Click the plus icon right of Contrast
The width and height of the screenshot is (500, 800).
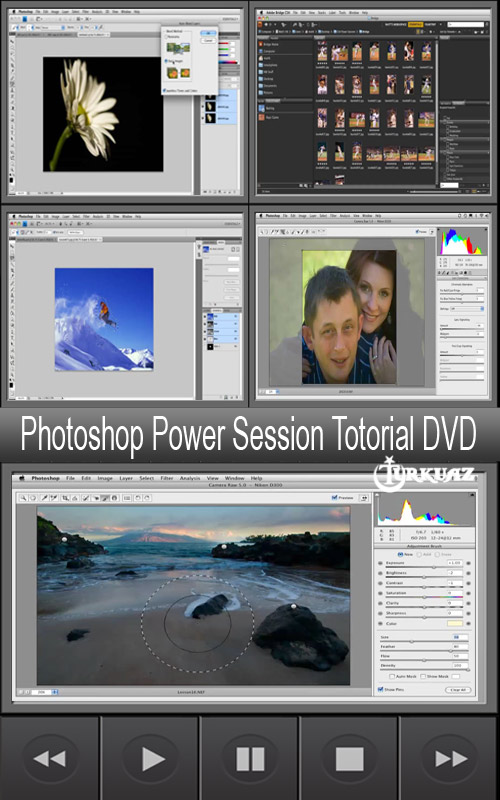tap(468, 583)
